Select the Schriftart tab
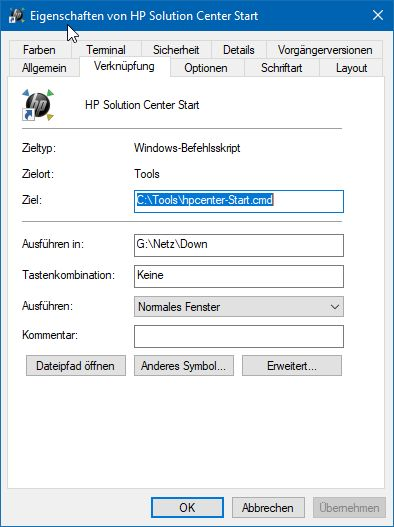The width and height of the screenshot is (394, 527). (x=281, y=68)
